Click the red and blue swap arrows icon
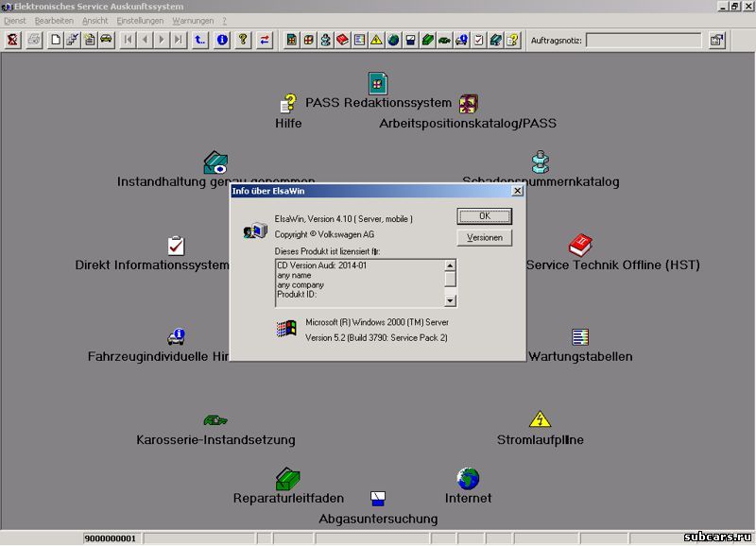This screenshot has height=546, width=756. (265, 40)
